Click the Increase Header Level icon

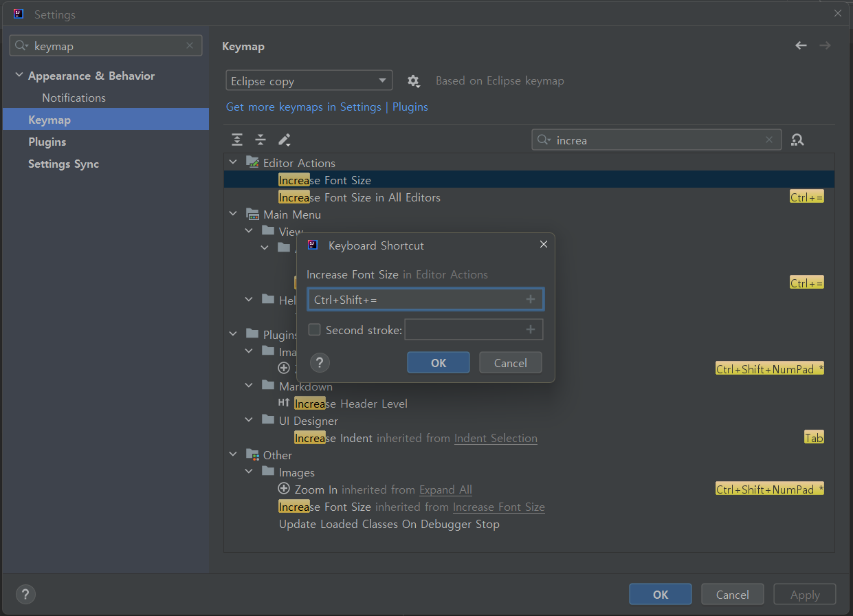pos(284,404)
